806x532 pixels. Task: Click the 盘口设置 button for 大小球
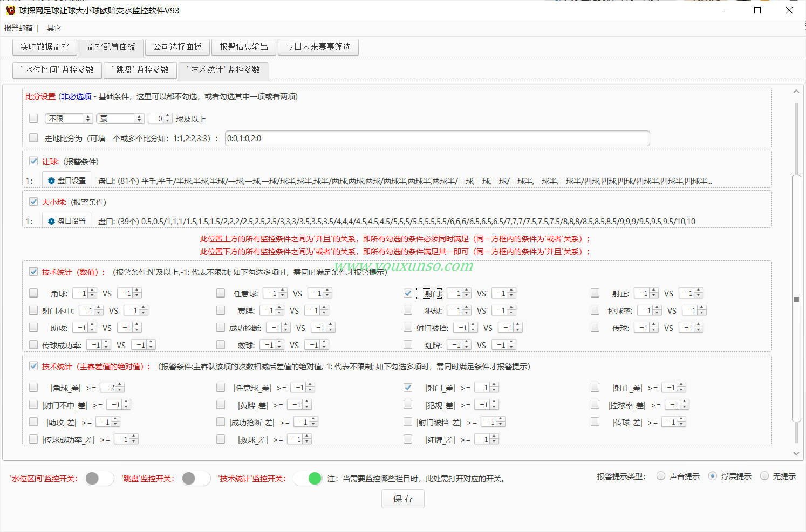click(67, 222)
